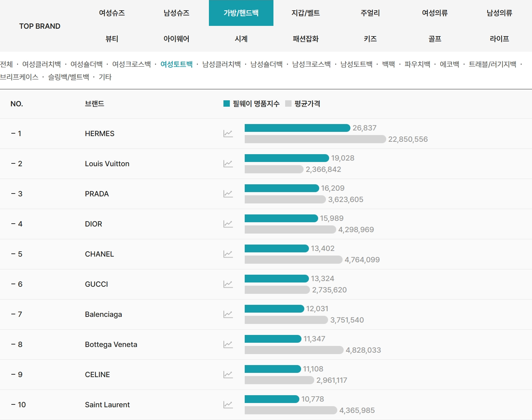This screenshot has width=532, height=420.
Task: Filter by 슬링백/벨트백 subcategory
Action: 69,77
